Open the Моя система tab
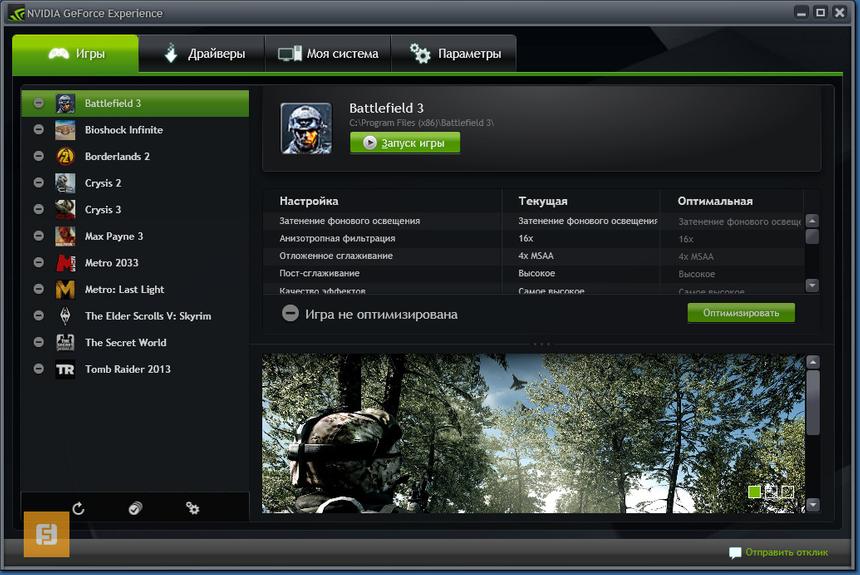This screenshot has width=860, height=575. point(328,54)
